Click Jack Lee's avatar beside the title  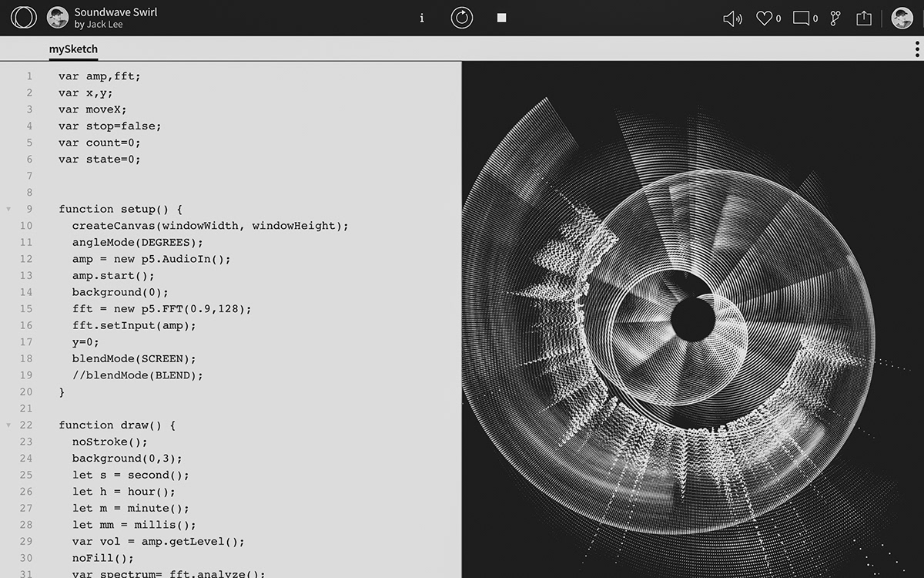point(58,18)
